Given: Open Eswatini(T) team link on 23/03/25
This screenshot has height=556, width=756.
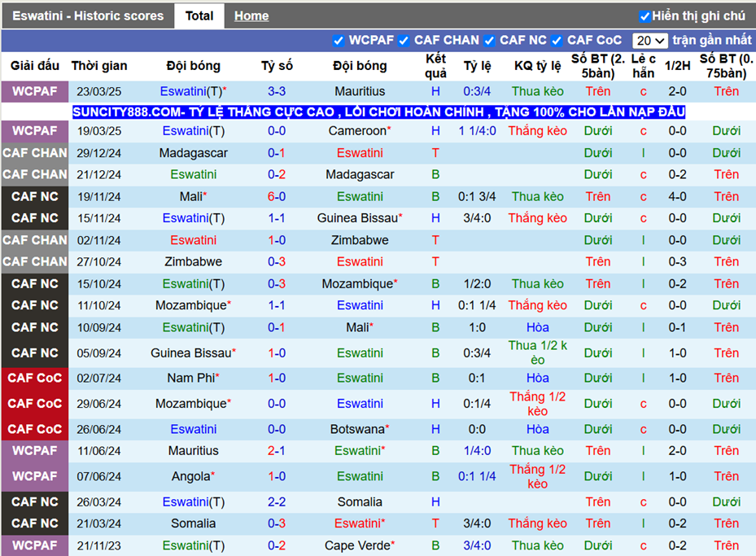Looking at the screenshot, I should pos(194,91).
